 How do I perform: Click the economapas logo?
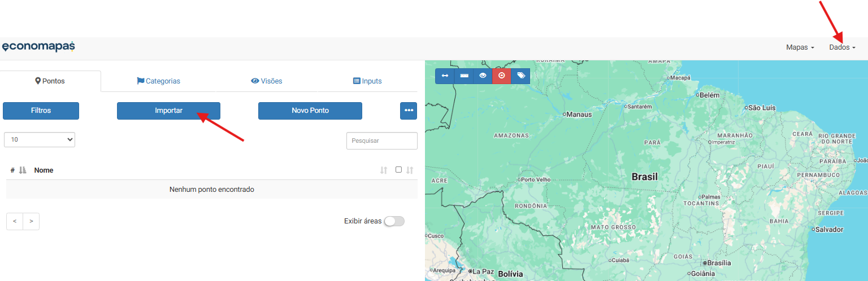(x=38, y=47)
